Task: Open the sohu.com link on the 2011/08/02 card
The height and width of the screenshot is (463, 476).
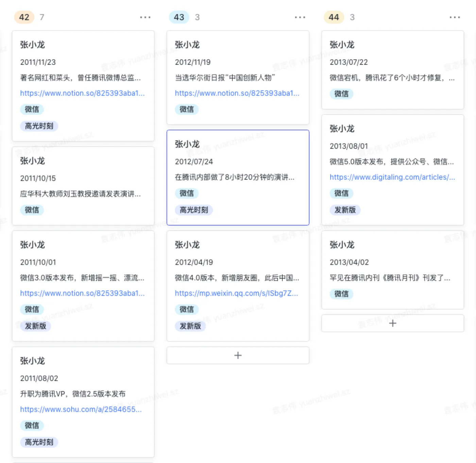Action: pos(81,409)
